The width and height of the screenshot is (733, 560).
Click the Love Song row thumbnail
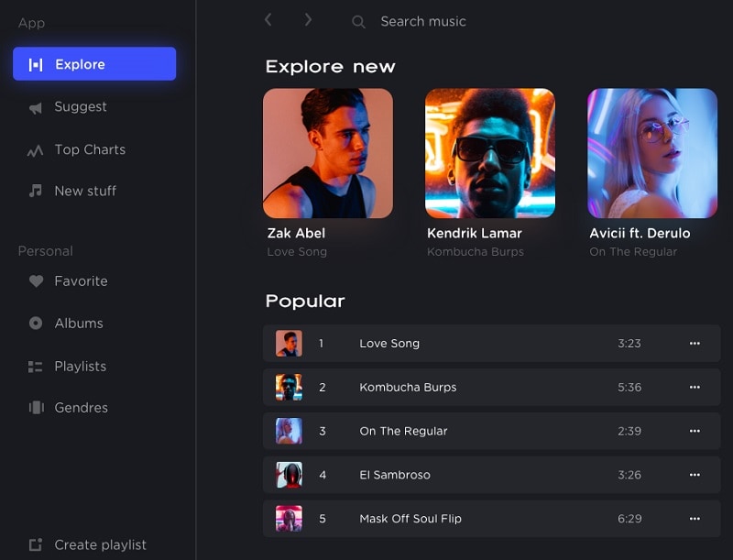pos(289,343)
